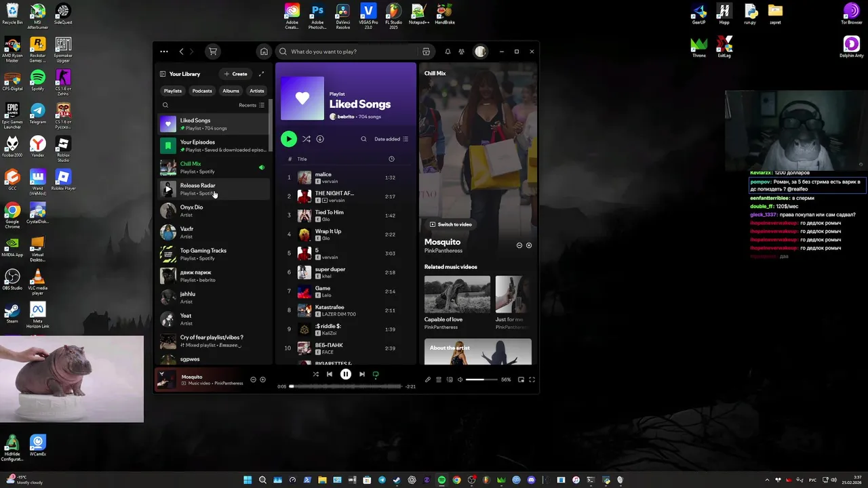Sort songs by the Title column

(x=302, y=159)
